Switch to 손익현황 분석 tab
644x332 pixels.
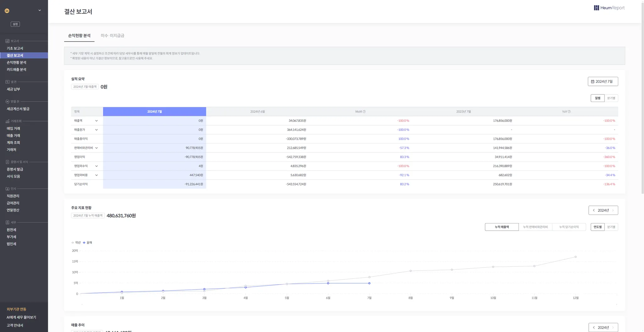click(79, 36)
